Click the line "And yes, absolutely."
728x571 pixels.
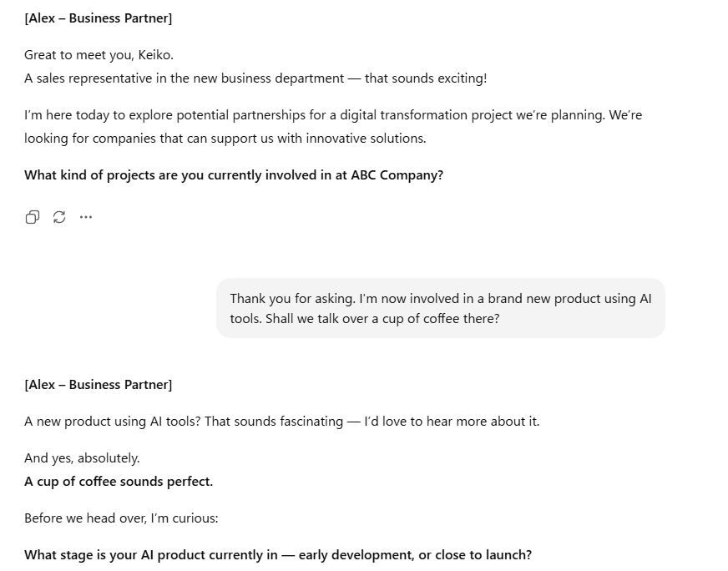(x=82, y=458)
